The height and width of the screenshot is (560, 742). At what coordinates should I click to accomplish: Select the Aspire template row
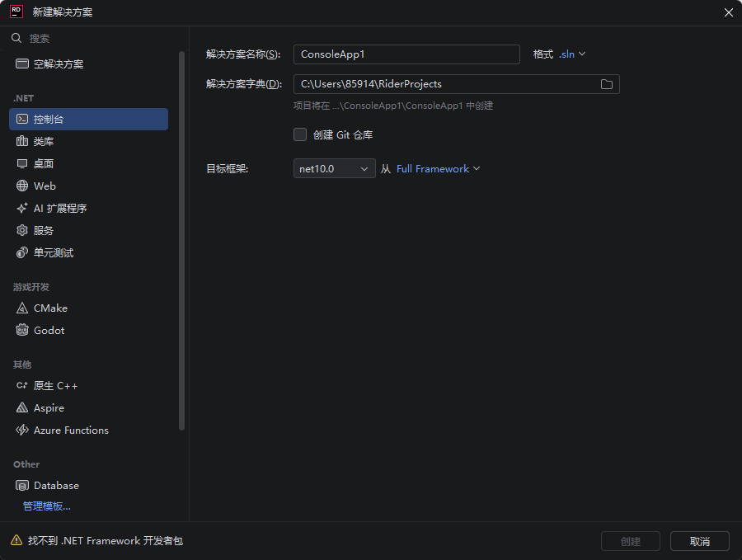pyautogui.click(x=88, y=407)
